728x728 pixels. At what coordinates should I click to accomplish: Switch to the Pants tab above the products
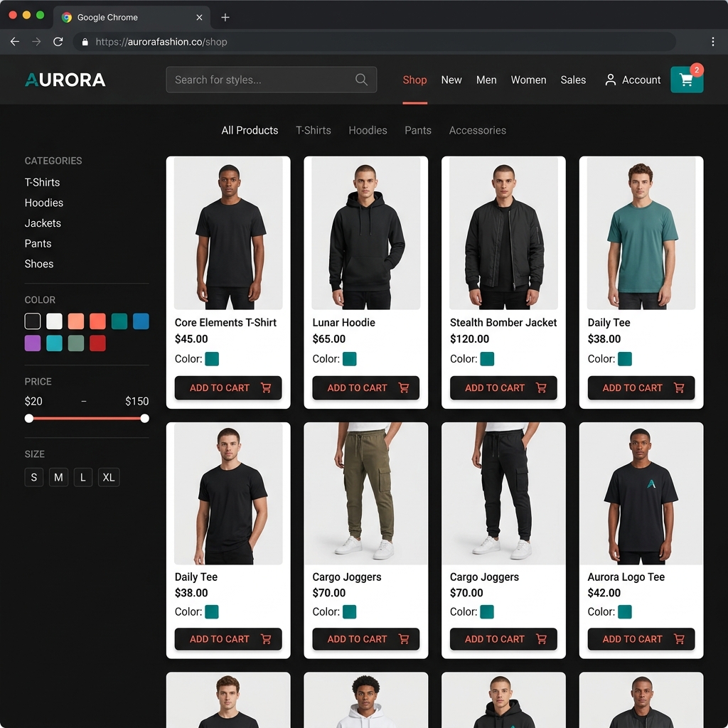pos(418,131)
